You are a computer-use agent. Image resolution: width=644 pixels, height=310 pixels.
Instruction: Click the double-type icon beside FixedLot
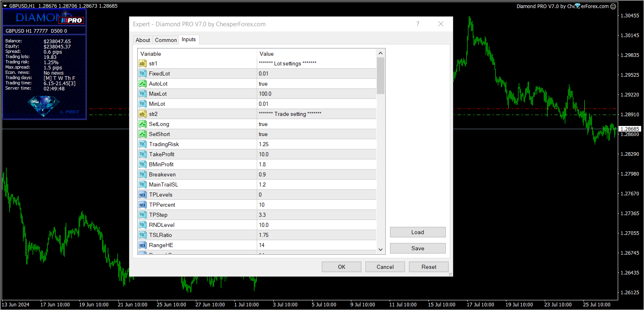click(143, 73)
